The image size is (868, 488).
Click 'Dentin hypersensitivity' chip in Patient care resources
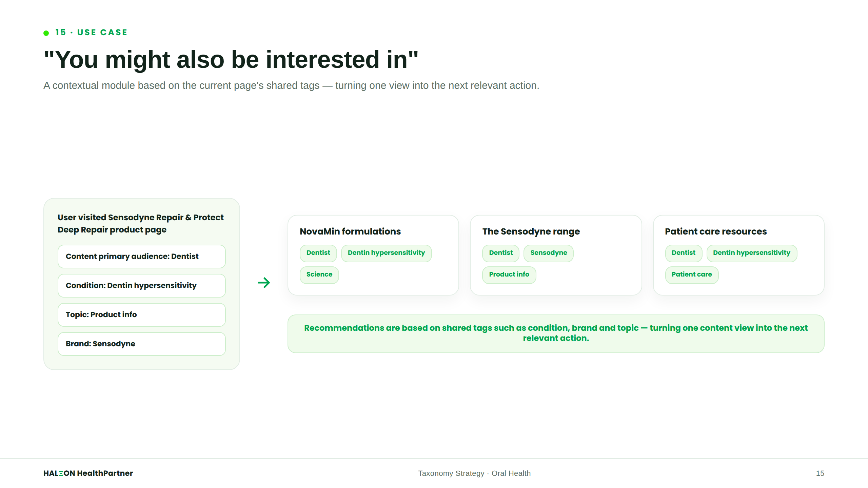pos(752,253)
